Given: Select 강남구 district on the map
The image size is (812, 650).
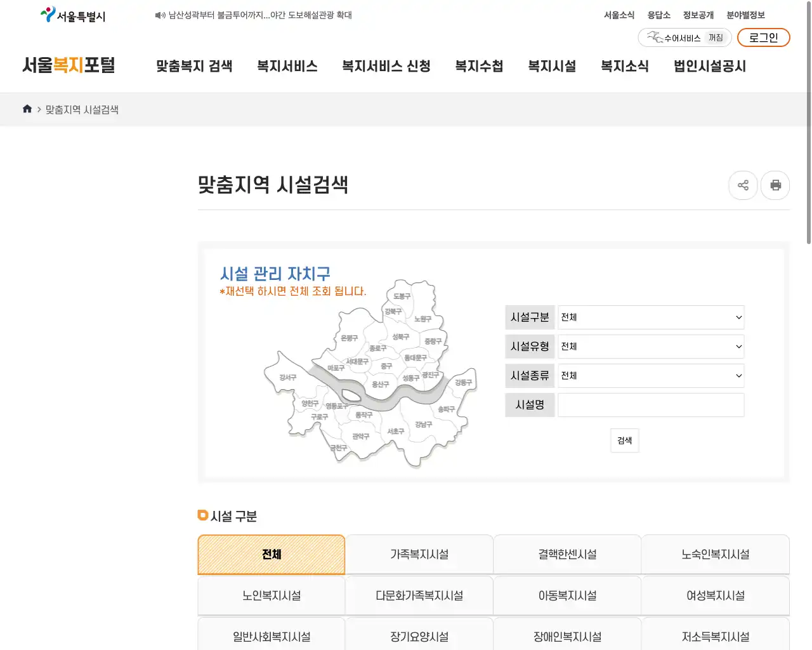Looking at the screenshot, I should (424, 425).
